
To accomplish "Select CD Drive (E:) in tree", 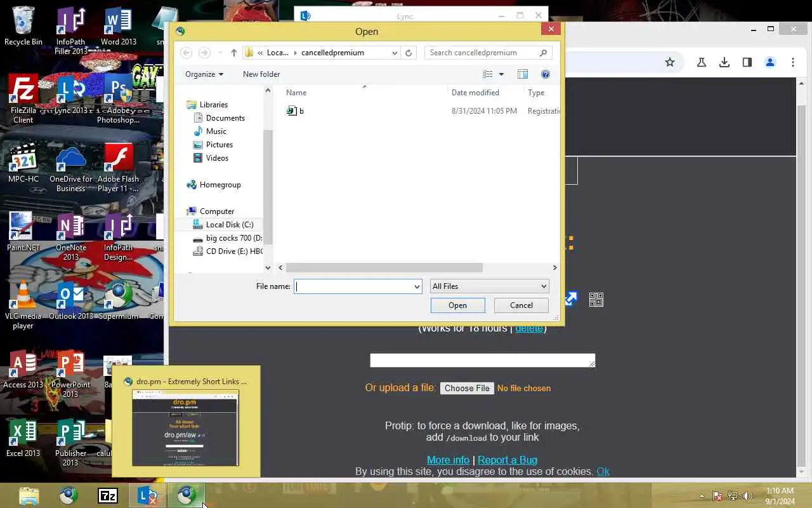I will tap(227, 251).
